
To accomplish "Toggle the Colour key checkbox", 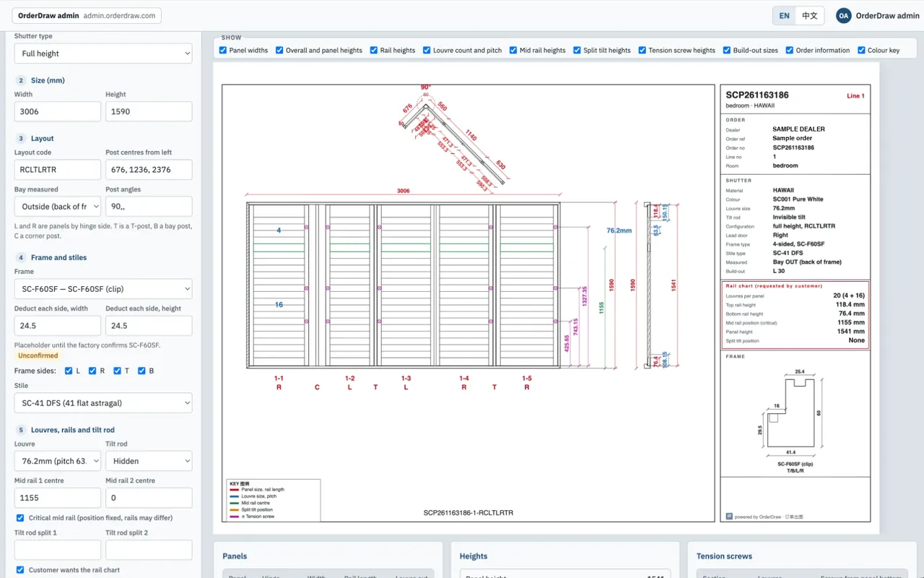I will click(861, 51).
